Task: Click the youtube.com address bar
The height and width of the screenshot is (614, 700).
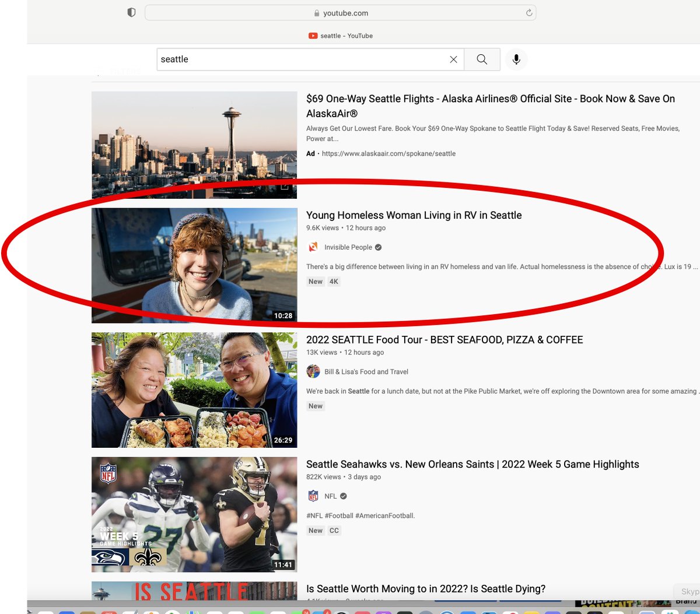Action: click(340, 13)
